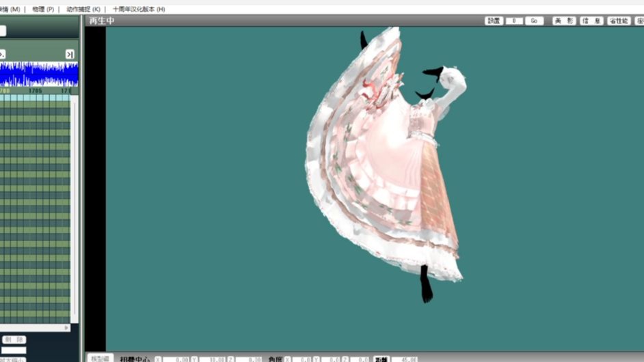Click the Go button beside the frame field

(534, 21)
